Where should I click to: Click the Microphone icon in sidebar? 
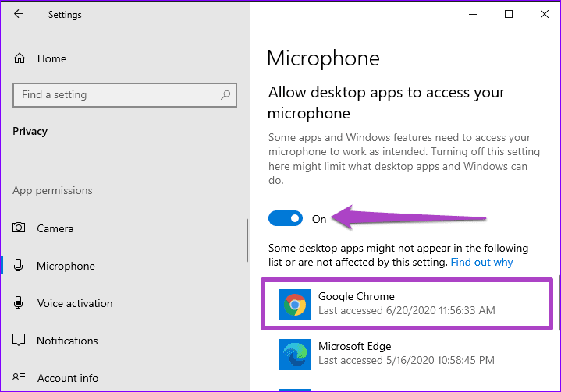(x=18, y=266)
